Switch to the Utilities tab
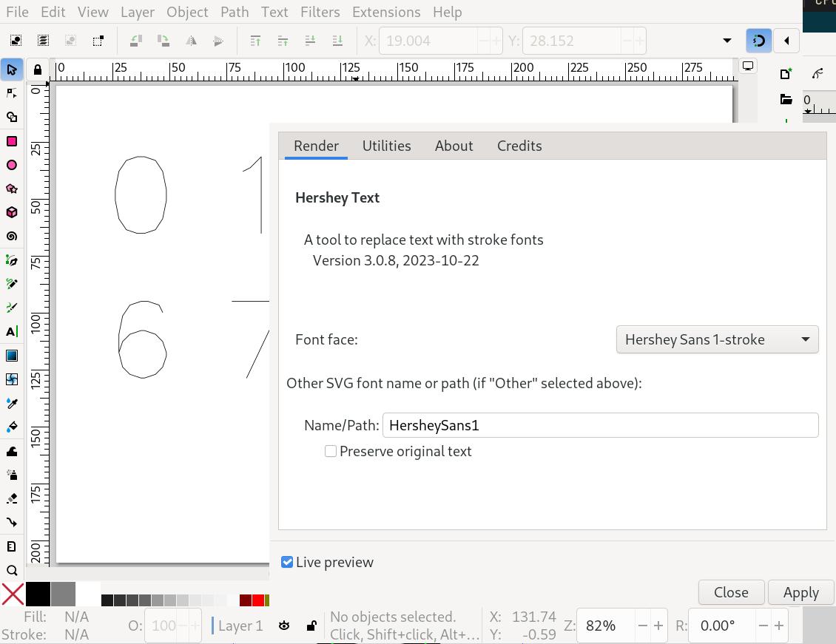Image resolution: width=836 pixels, height=644 pixels. 386,146
